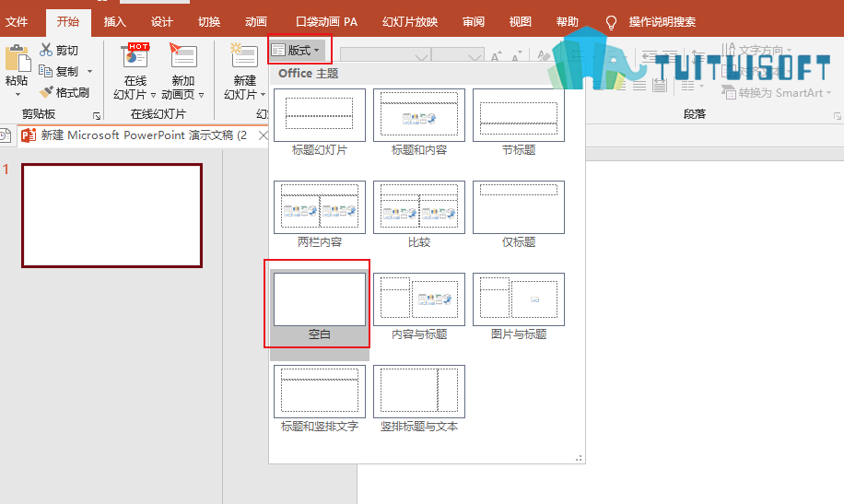Close the PowerPoint document tab

[263, 135]
